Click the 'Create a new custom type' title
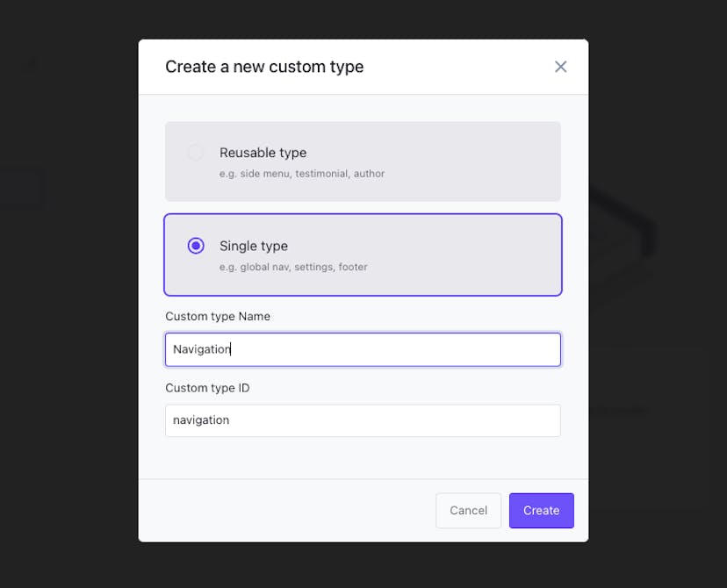 (264, 67)
